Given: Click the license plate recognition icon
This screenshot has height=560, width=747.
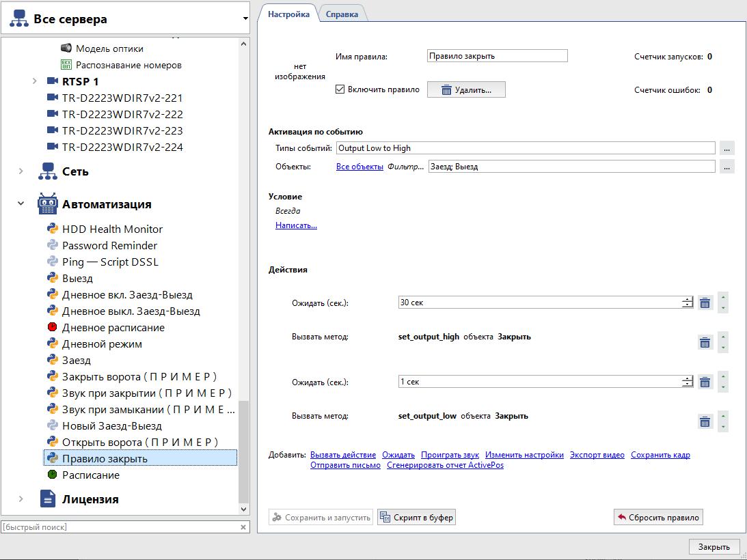Looking at the screenshot, I should pos(66,65).
